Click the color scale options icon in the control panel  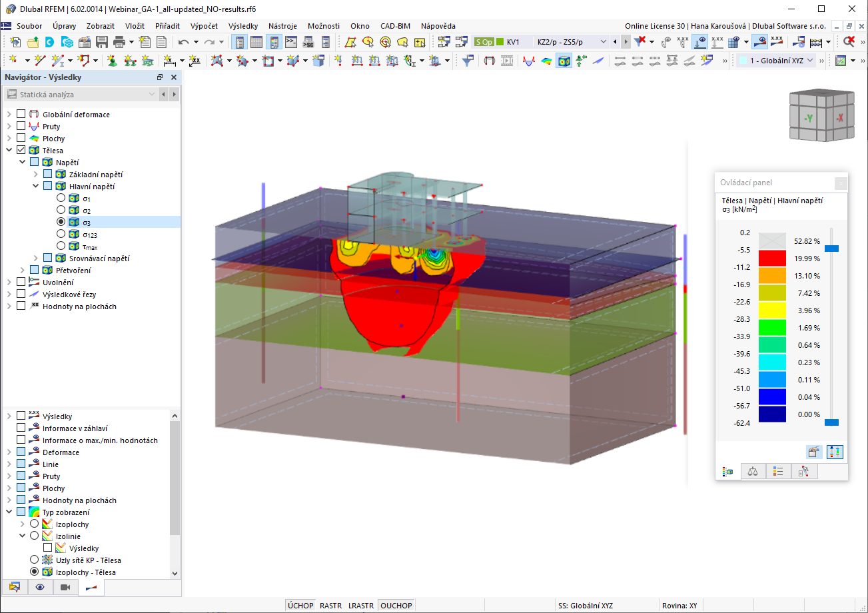point(835,452)
